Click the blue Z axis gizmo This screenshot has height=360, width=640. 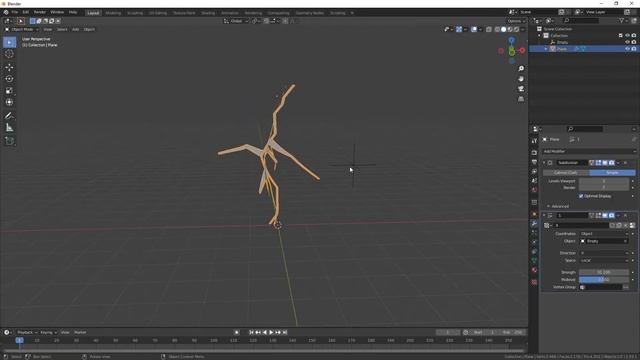[x=511, y=40]
